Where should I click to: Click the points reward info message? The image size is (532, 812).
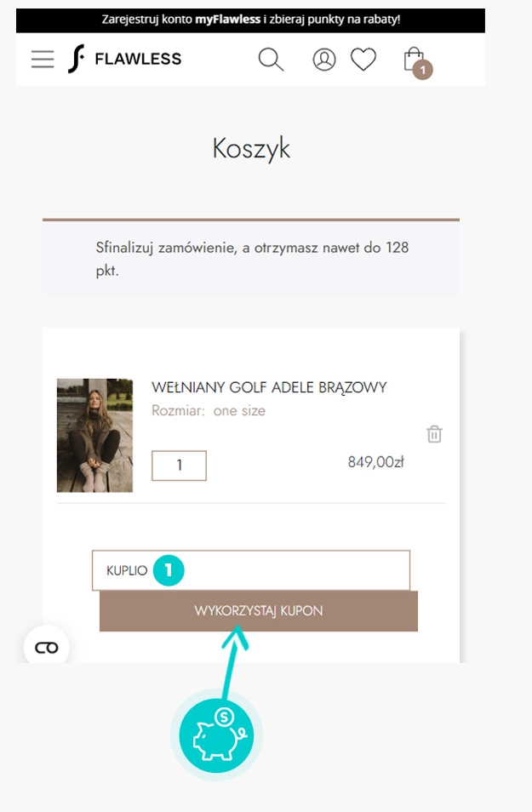[251, 258]
